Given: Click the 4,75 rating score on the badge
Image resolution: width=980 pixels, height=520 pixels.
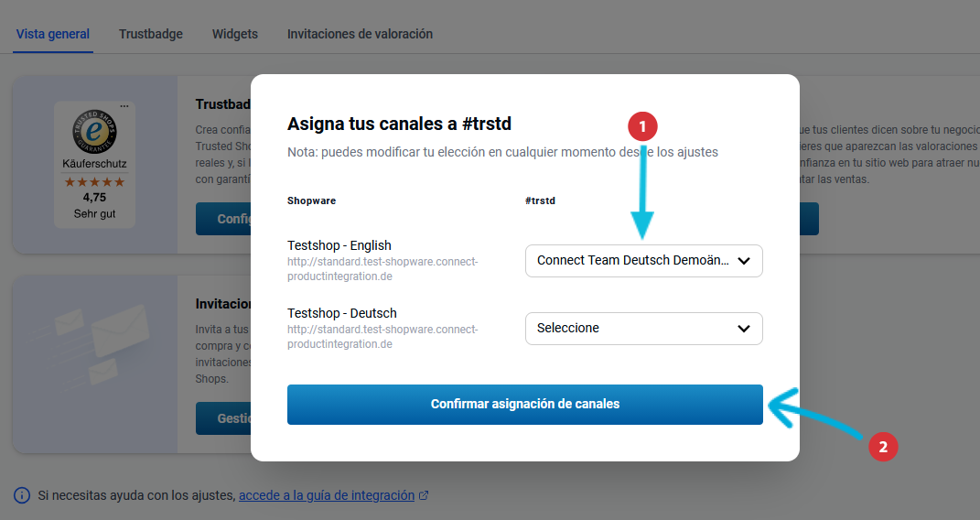Looking at the screenshot, I should point(94,197).
